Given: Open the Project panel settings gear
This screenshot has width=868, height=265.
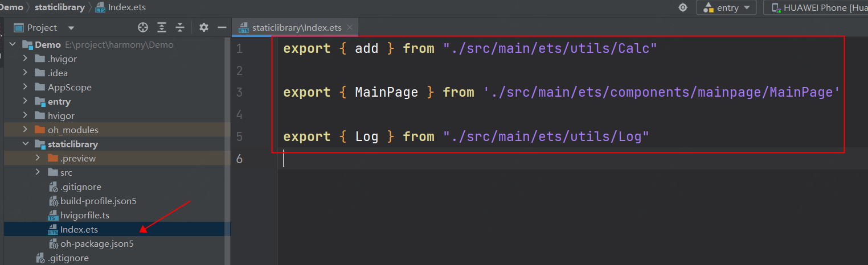Looking at the screenshot, I should [x=204, y=27].
